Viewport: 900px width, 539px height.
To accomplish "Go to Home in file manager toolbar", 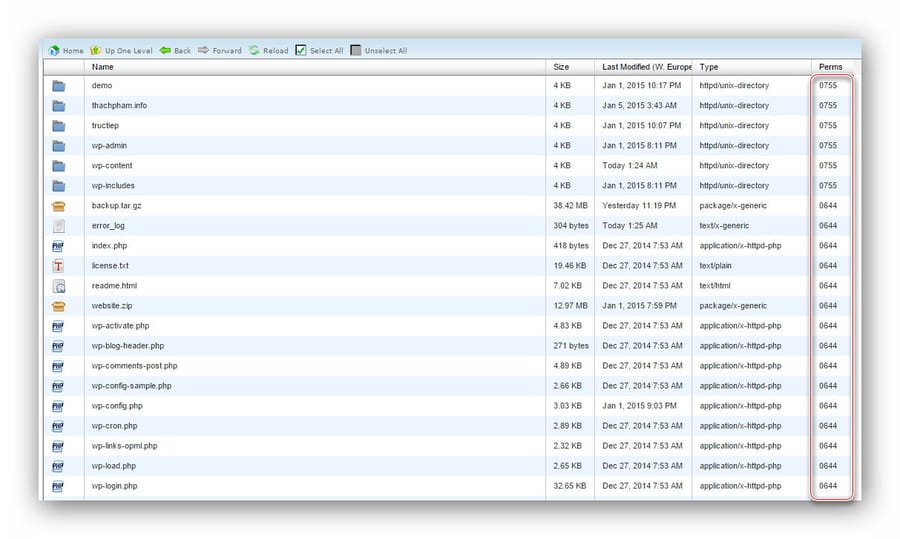I will point(66,51).
